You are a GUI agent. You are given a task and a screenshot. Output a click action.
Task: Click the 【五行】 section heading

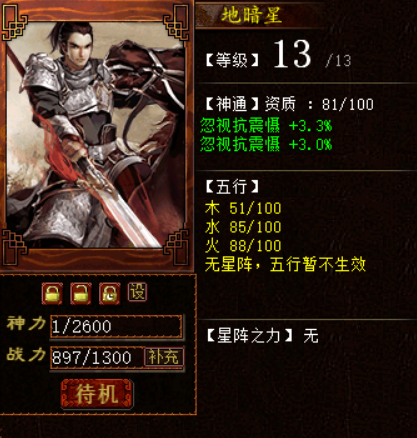click(x=232, y=186)
